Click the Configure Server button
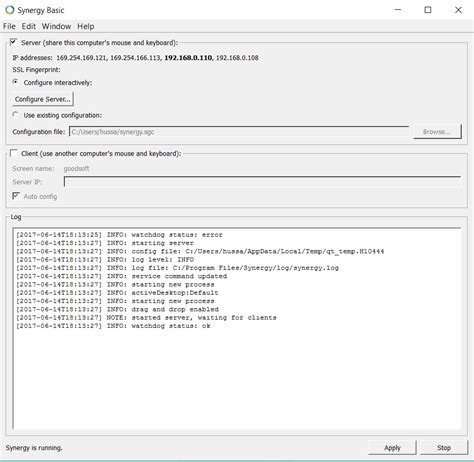 click(43, 99)
